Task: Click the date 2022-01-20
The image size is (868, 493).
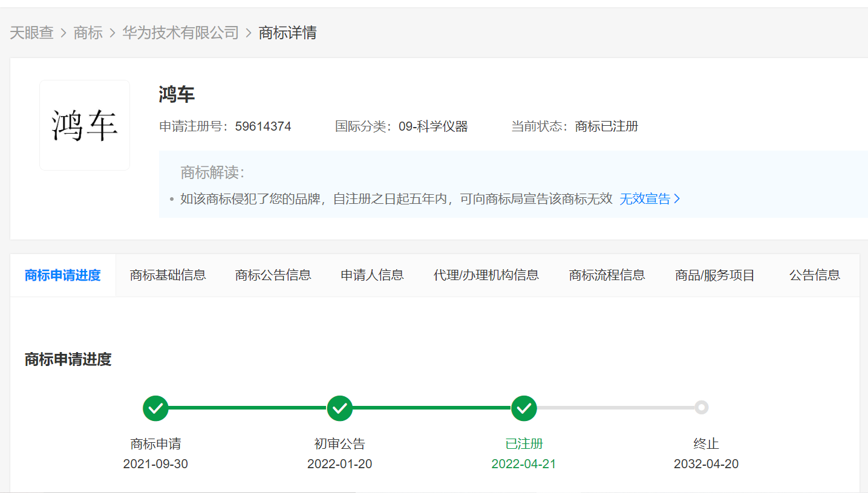Action: click(340, 464)
